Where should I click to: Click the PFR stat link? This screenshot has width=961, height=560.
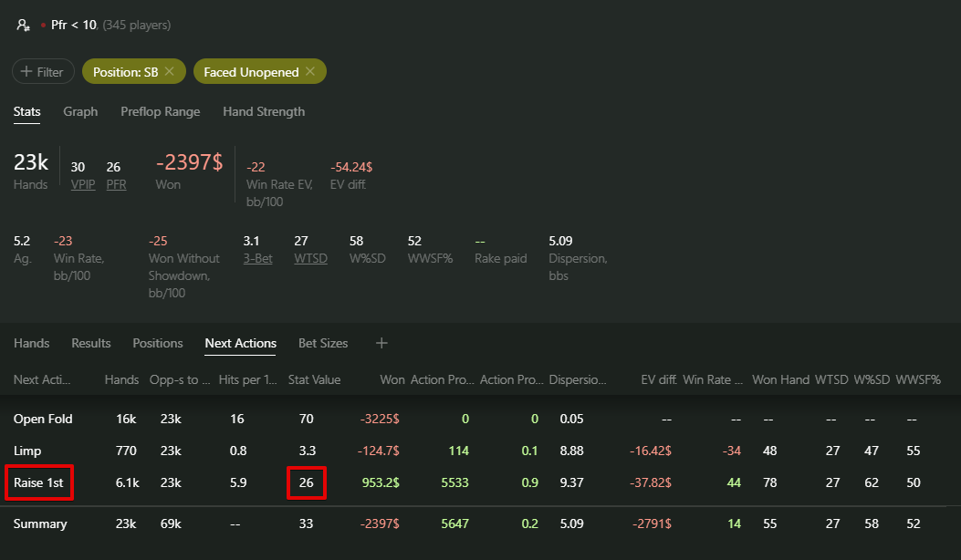pyautogui.click(x=117, y=184)
